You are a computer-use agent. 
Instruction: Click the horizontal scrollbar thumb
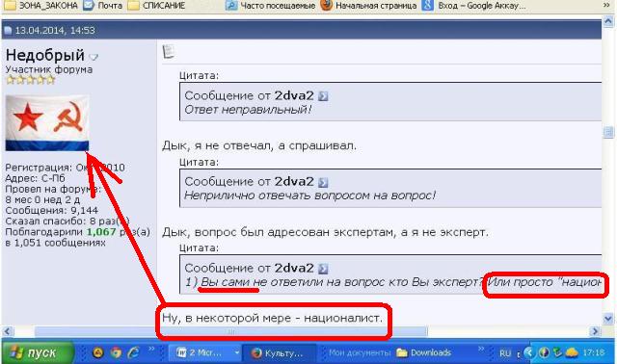click(x=230, y=331)
